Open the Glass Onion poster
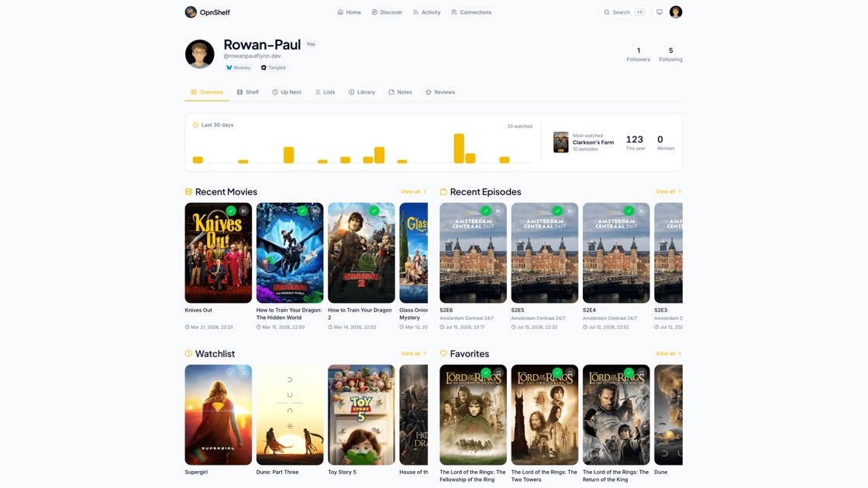This screenshot has width=868, height=488. (414, 253)
